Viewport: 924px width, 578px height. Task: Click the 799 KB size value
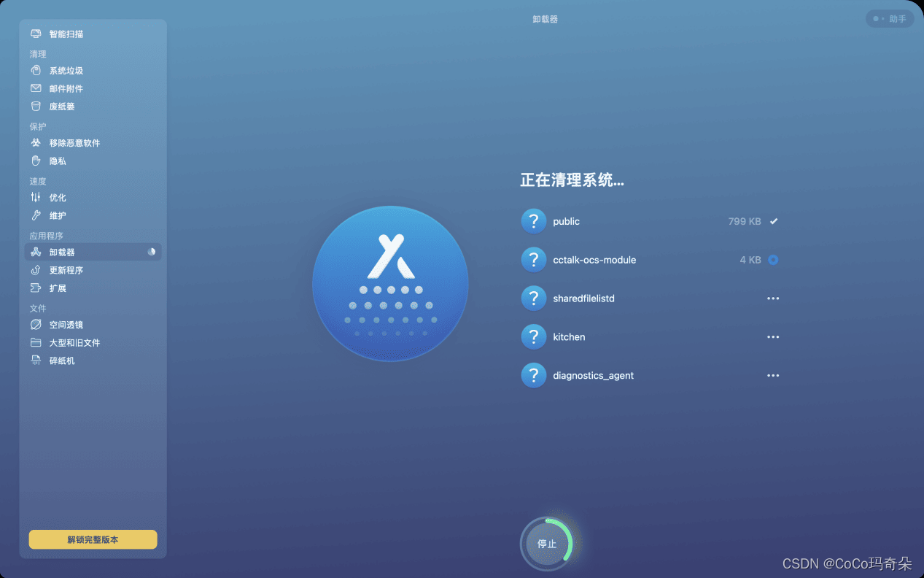coord(745,221)
